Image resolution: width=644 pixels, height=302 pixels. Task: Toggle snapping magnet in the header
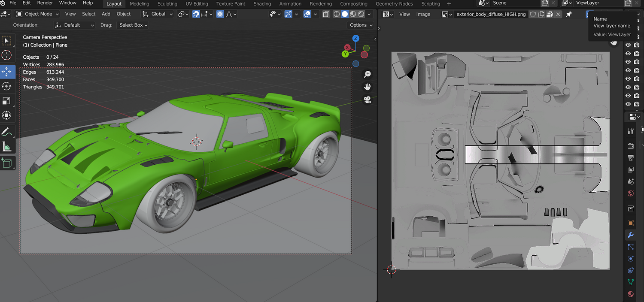(x=196, y=14)
